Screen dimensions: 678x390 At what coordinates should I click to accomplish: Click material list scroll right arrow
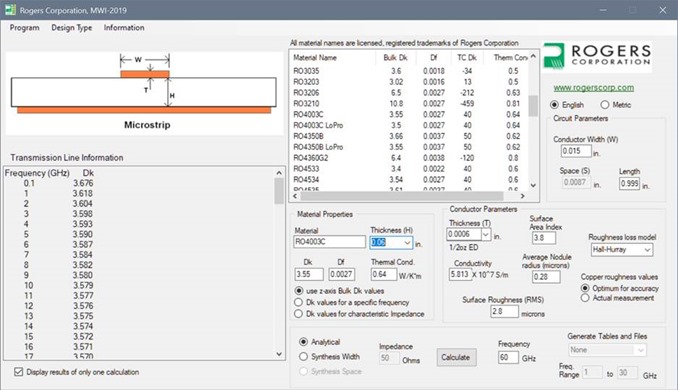click(x=523, y=196)
